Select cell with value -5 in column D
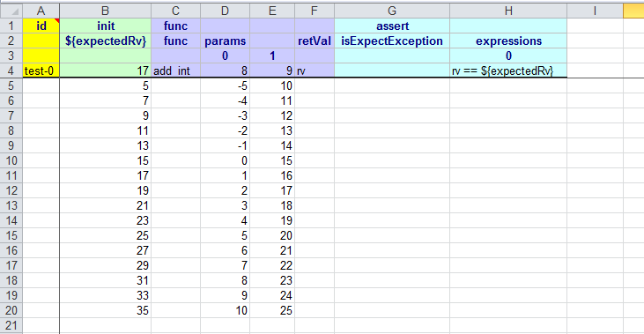 click(225, 85)
